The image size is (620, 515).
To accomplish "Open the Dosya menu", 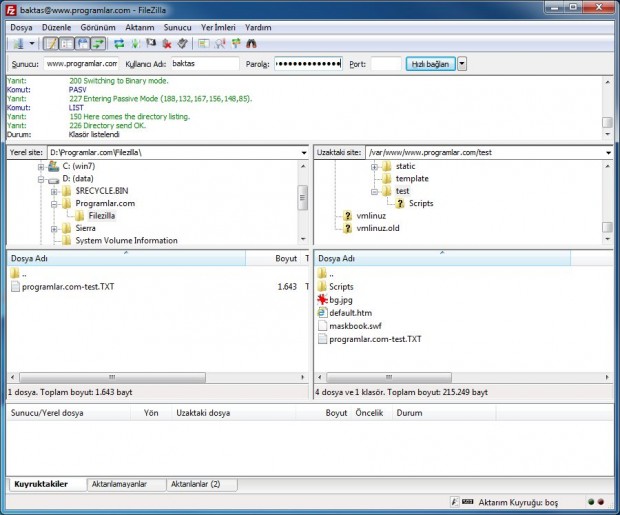I will [21, 27].
